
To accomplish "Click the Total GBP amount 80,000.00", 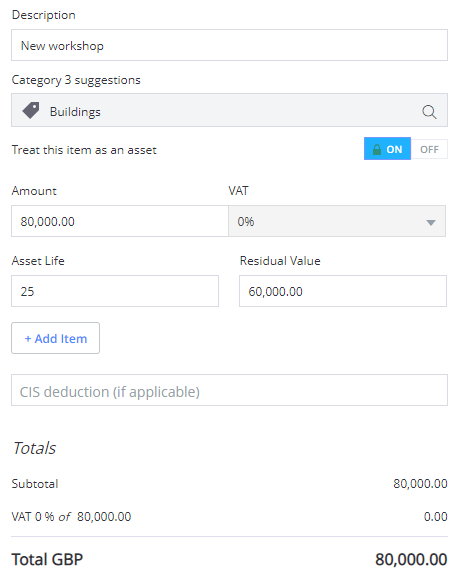I will (411, 559).
